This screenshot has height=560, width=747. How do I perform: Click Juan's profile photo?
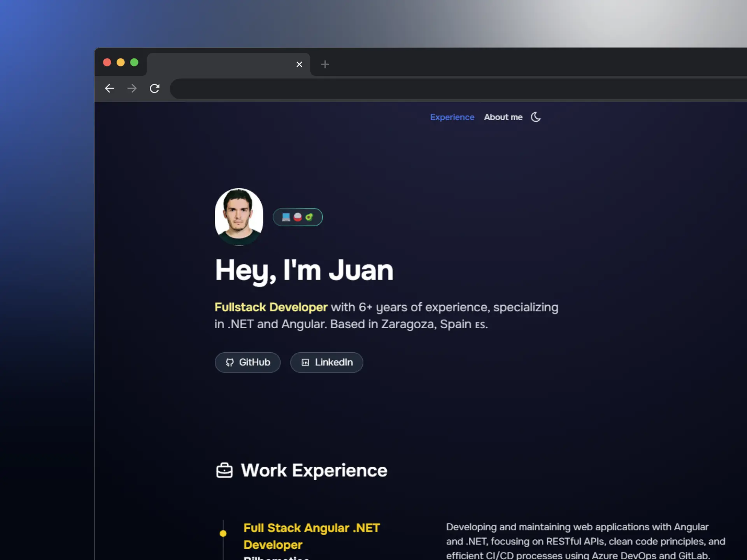point(239,217)
